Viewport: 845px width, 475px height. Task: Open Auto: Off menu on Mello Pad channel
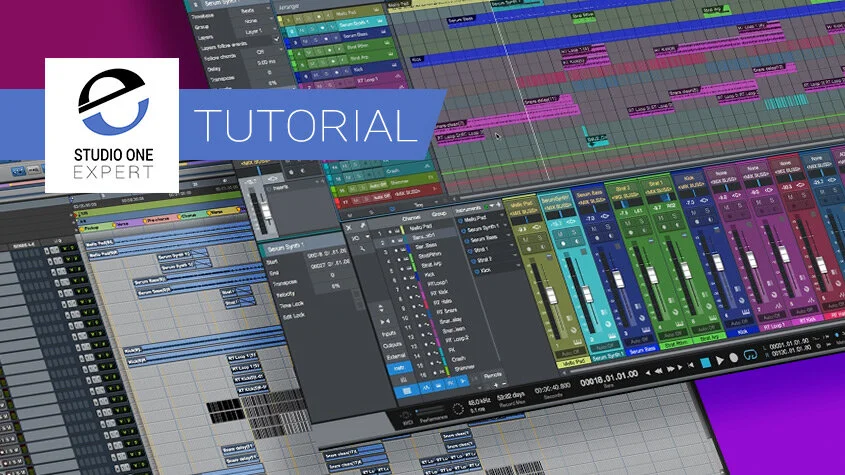click(570, 352)
